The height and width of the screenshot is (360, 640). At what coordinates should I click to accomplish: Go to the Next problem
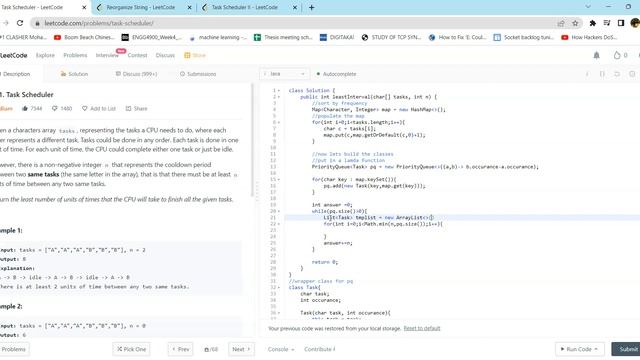point(241,349)
